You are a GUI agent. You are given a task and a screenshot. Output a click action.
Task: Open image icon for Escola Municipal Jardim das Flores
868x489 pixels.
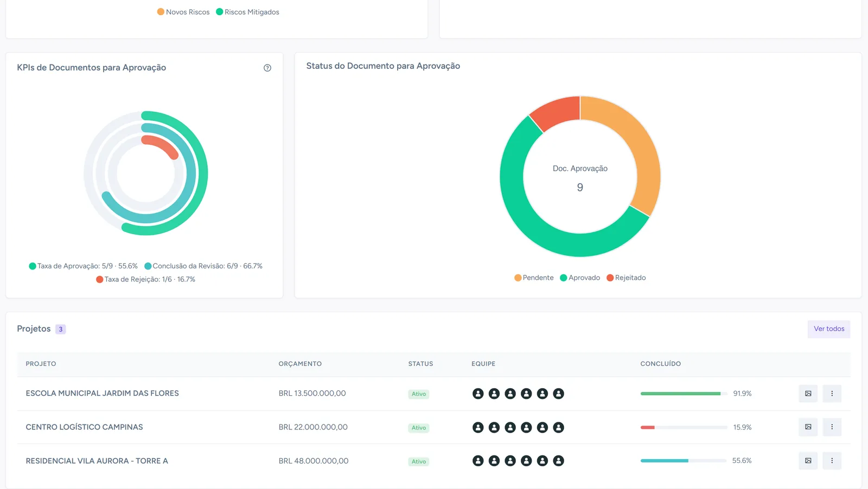click(808, 394)
